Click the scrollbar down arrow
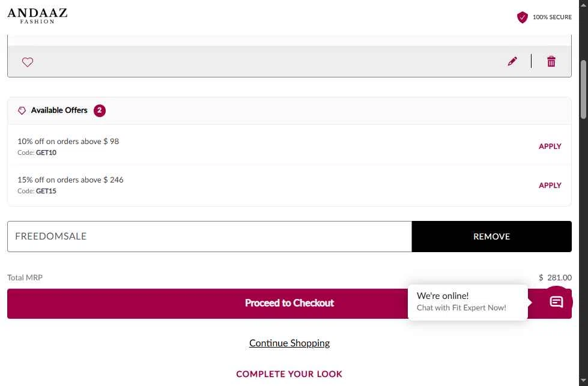This screenshot has height=386, width=588. coord(583,381)
